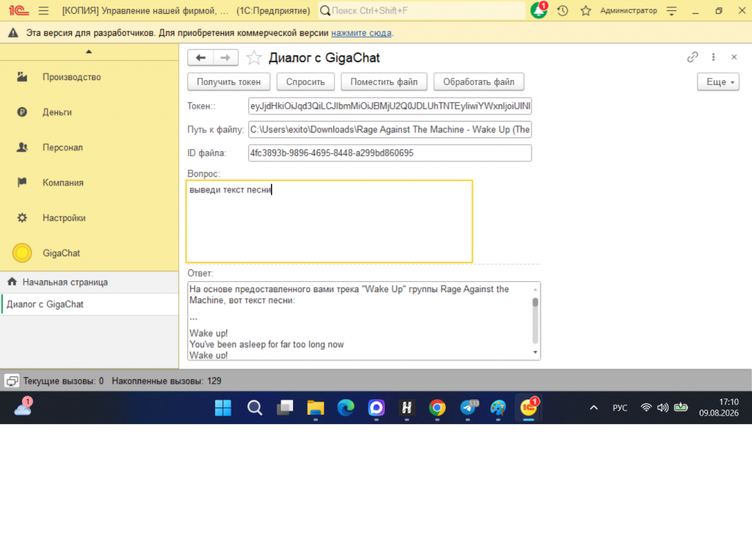Click the search field Поиск Ctrl+Shift+F

click(x=422, y=10)
